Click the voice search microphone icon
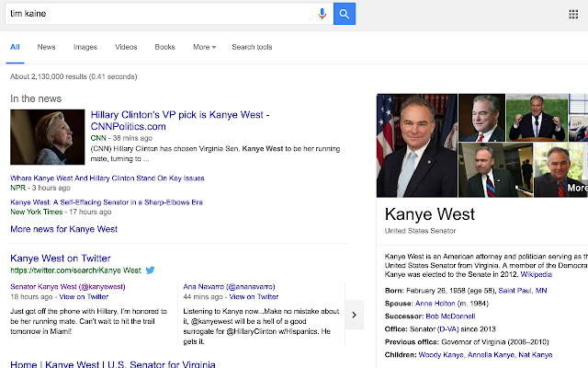This screenshot has width=588, height=368. click(322, 14)
